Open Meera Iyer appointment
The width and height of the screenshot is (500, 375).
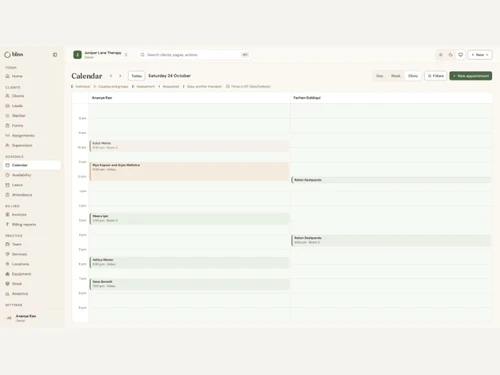point(189,219)
